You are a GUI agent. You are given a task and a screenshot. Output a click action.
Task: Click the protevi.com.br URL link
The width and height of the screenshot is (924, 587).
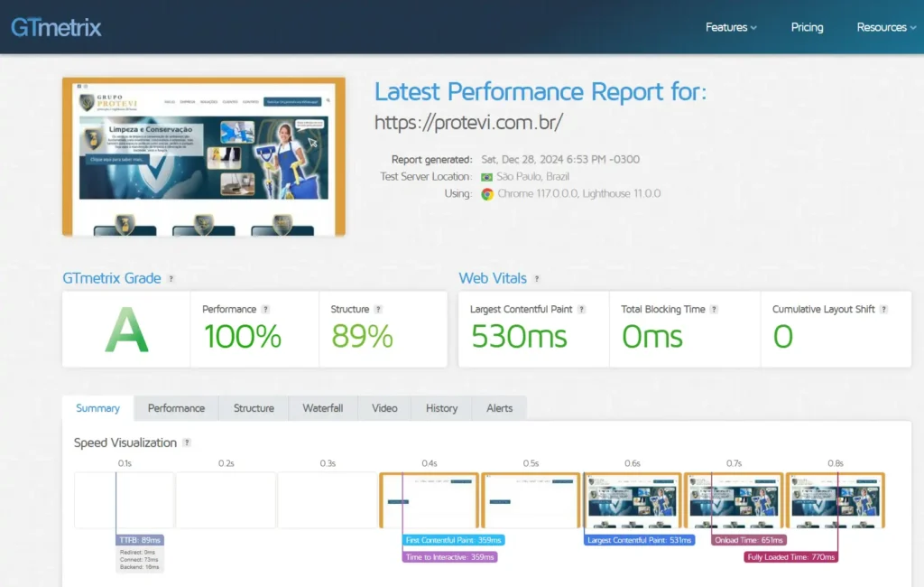pos(468,123)
